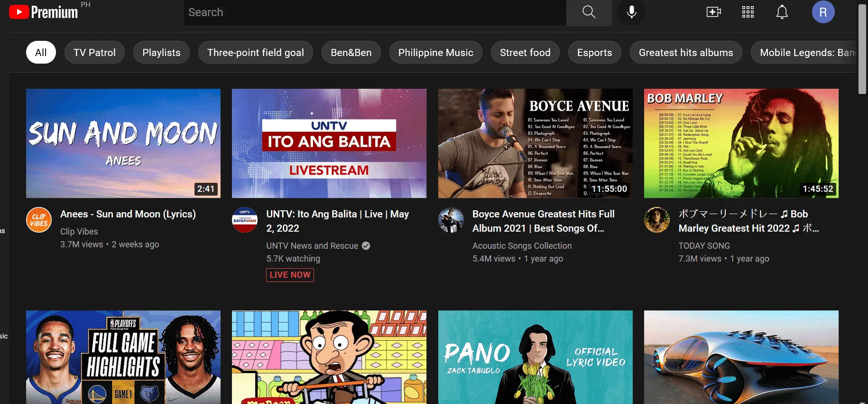Open title Boyce Avenue Greatest Hits Full Album
The width and height of the screenshot is (868, 404).
pos(544,221)
